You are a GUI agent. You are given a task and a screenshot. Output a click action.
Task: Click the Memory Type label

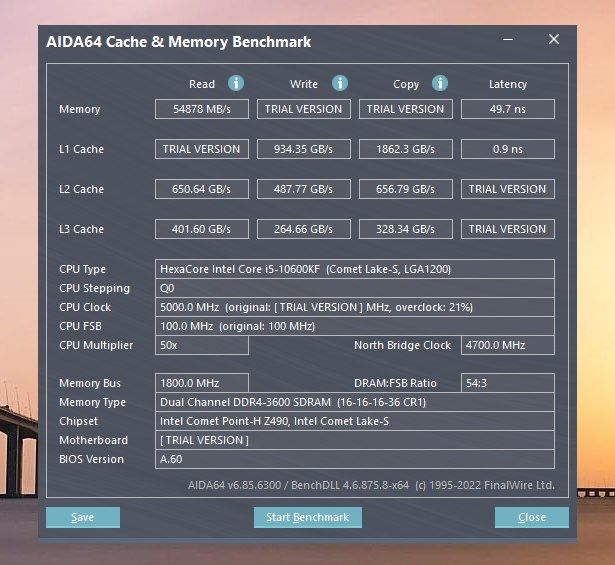click(92, 402)
